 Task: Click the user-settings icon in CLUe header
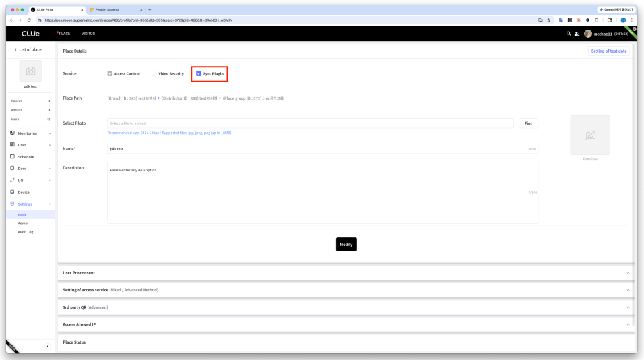point(577,34)
